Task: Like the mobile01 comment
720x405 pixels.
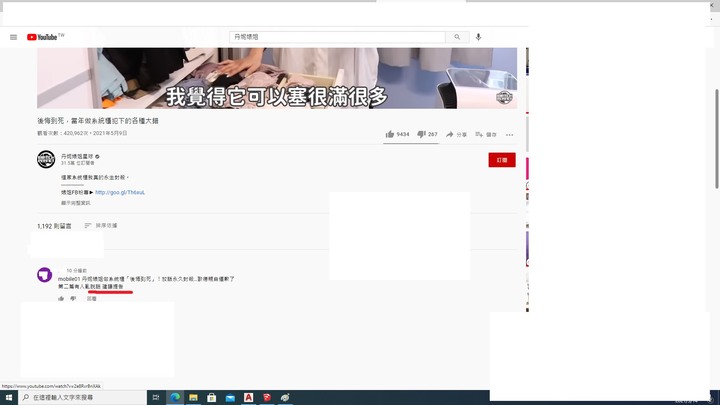Action: [61, 299]
